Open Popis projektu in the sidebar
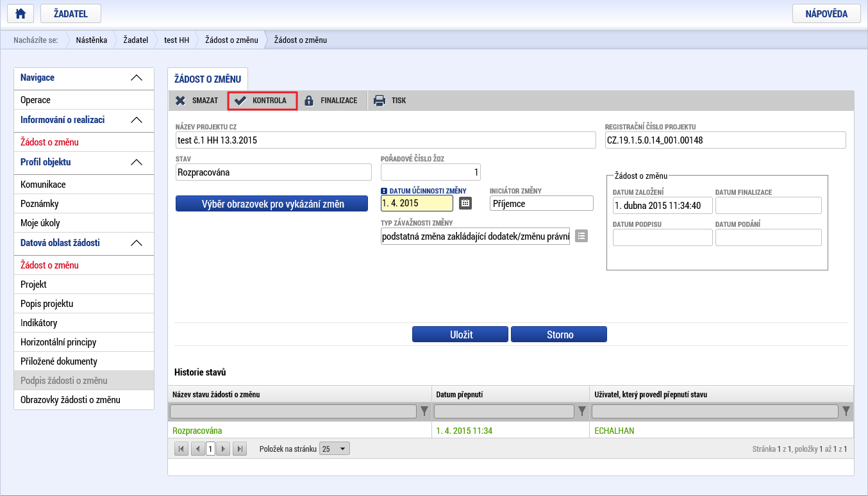 84,304
